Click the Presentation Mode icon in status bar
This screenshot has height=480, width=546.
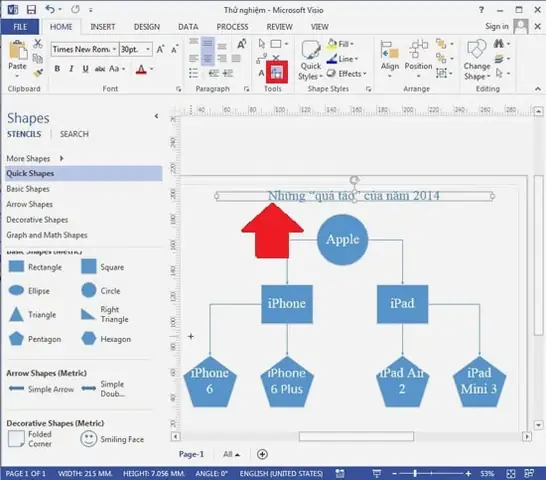(x=376, y=474)
